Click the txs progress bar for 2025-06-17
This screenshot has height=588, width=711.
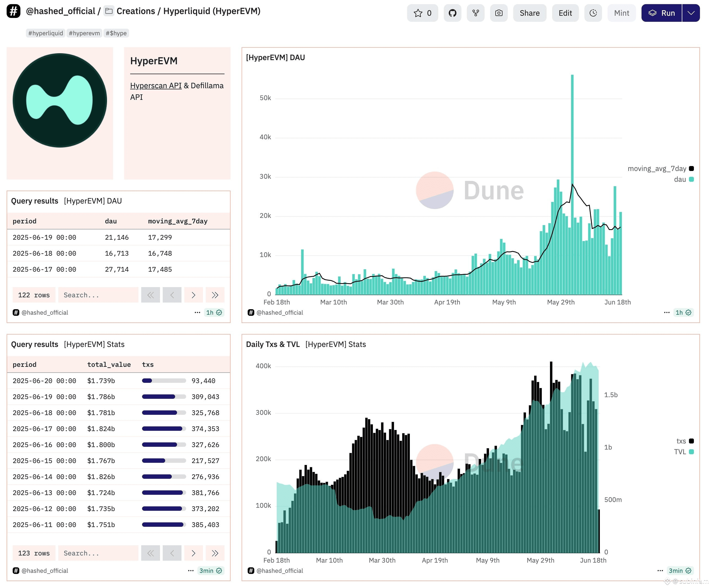click(164, 429)
